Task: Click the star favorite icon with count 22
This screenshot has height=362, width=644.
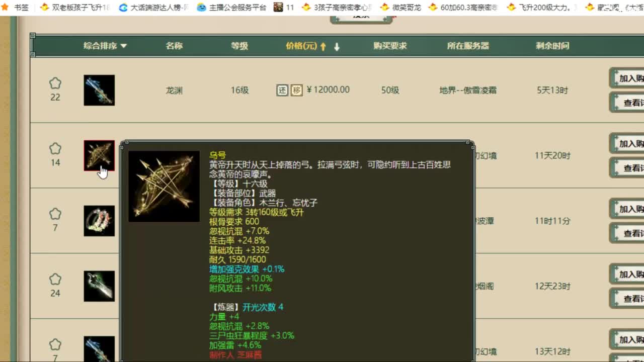Action: [x=55, y=83]
